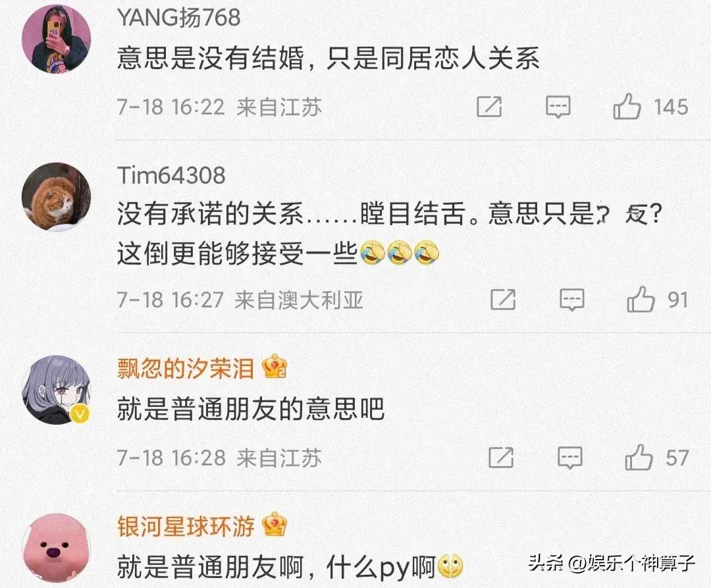Image resolution: width=711 pixels, height=588 pixels.
Task: Click the username Tim64308
Action: 171,175
